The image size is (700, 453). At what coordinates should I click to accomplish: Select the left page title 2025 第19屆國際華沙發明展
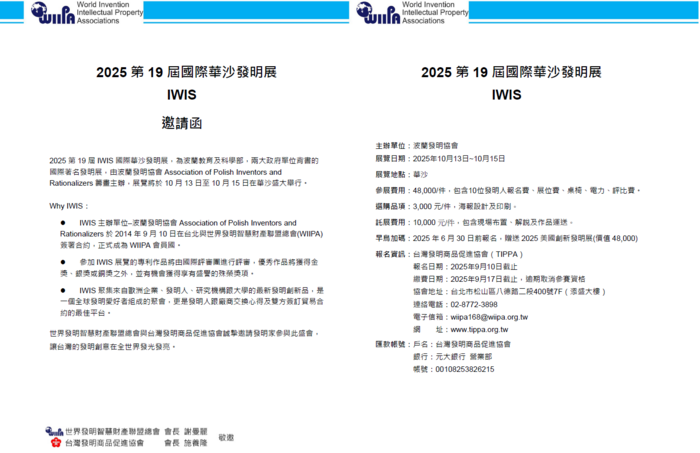[x=186, y=72]
